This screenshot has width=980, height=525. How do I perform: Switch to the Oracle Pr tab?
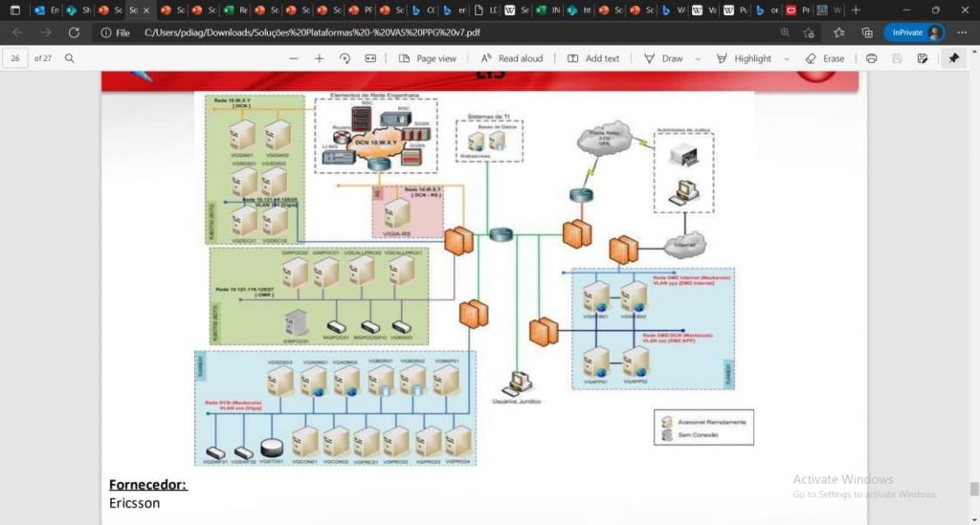799,10
